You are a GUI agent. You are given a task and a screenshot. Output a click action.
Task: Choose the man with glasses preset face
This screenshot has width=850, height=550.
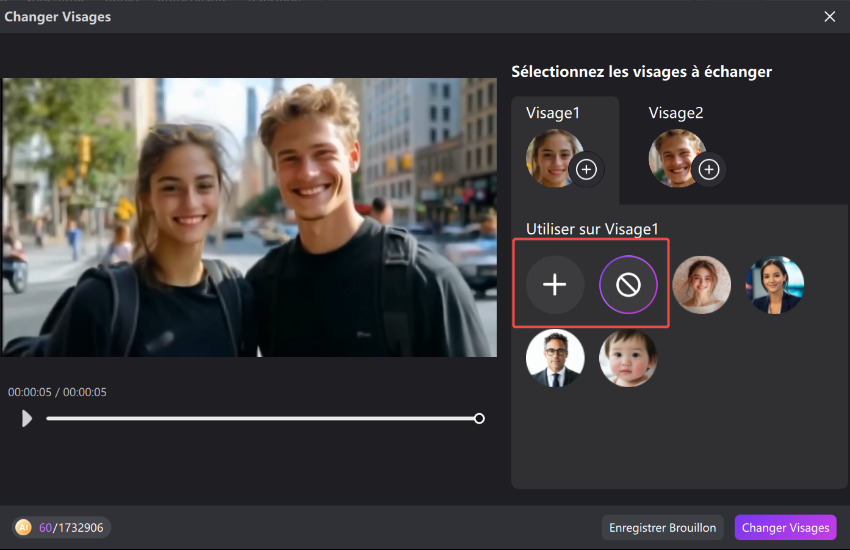(555, 358)
